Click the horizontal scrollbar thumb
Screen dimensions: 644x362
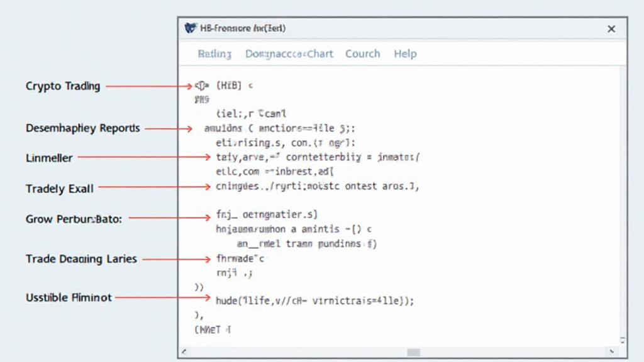413,352
